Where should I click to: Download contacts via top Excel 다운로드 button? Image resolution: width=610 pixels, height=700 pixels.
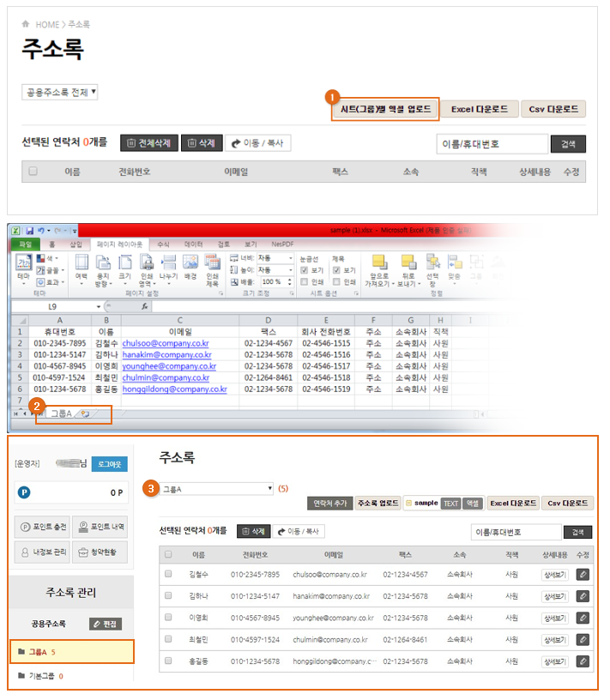[480, 110]
